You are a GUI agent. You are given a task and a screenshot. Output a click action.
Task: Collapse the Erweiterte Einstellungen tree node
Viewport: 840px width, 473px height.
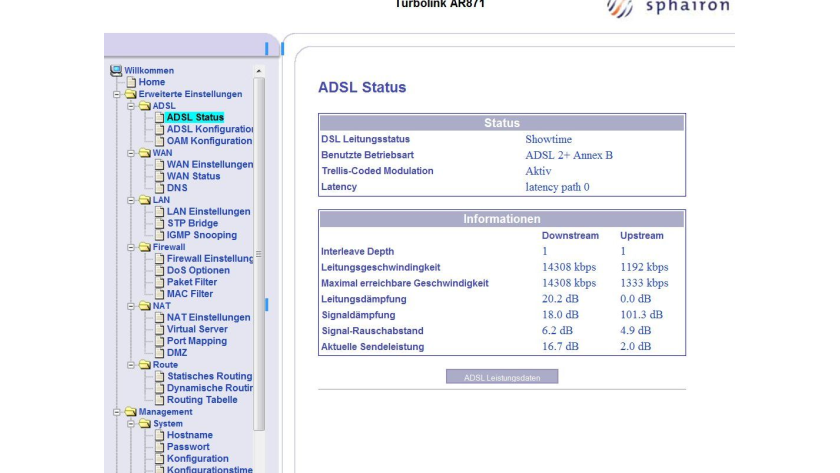click(117, 94)
